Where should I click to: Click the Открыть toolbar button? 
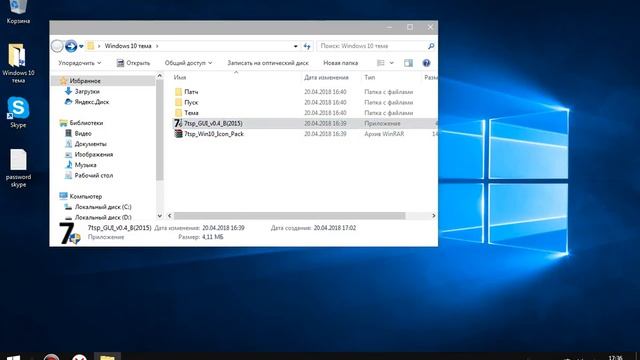133,63
